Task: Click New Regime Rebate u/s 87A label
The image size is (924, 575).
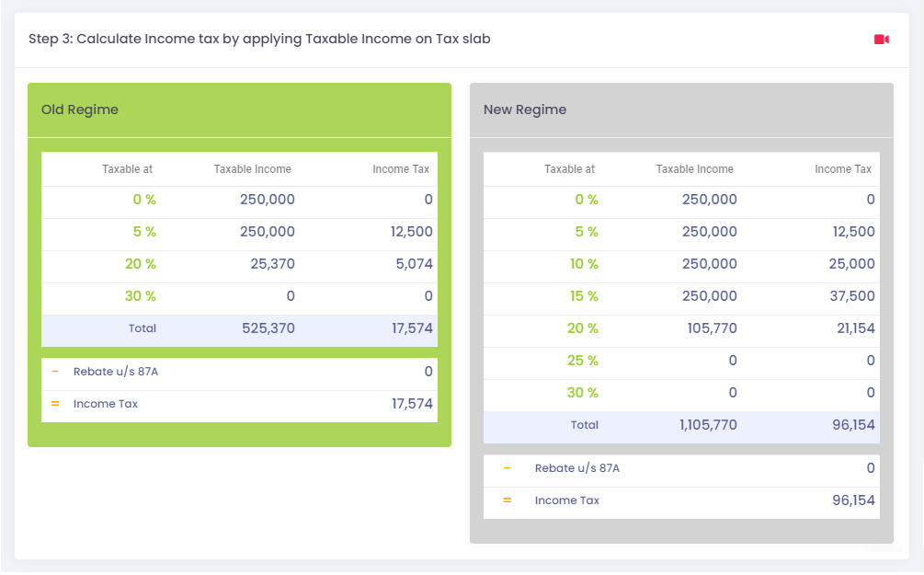Action: pos(576,468)
